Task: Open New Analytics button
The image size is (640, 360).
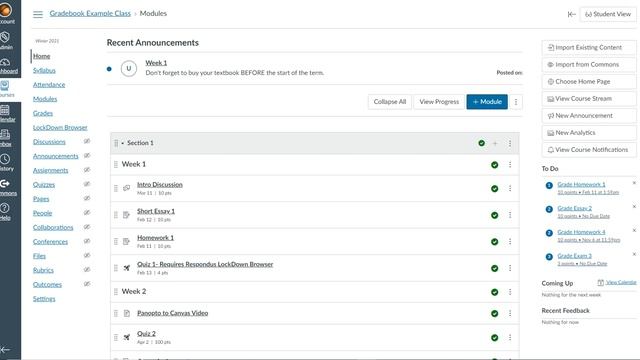Action: coord(589,133)
